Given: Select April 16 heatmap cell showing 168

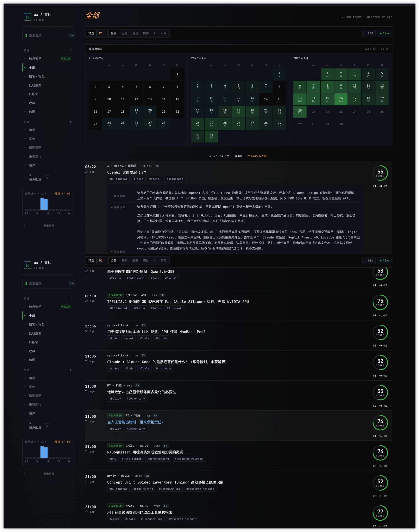Looking at the screenshot, I should click(341, 99).
